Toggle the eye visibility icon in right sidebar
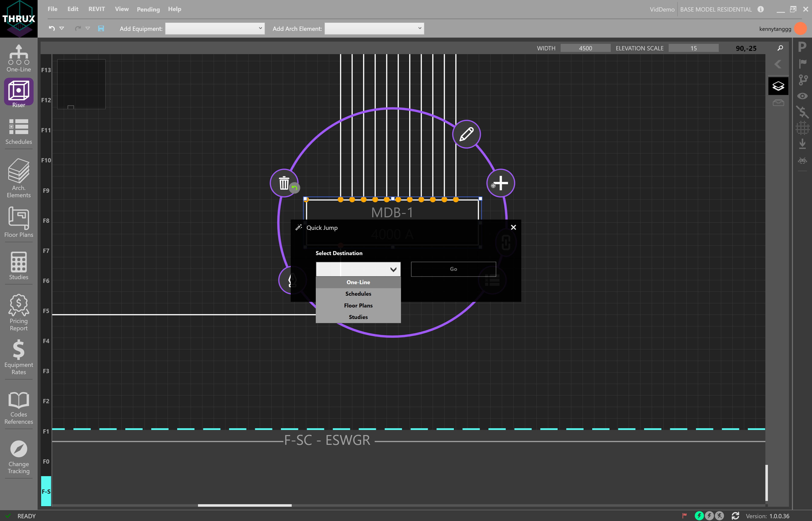The height and width of the screenshot is (521, 812). pos(802,96)
